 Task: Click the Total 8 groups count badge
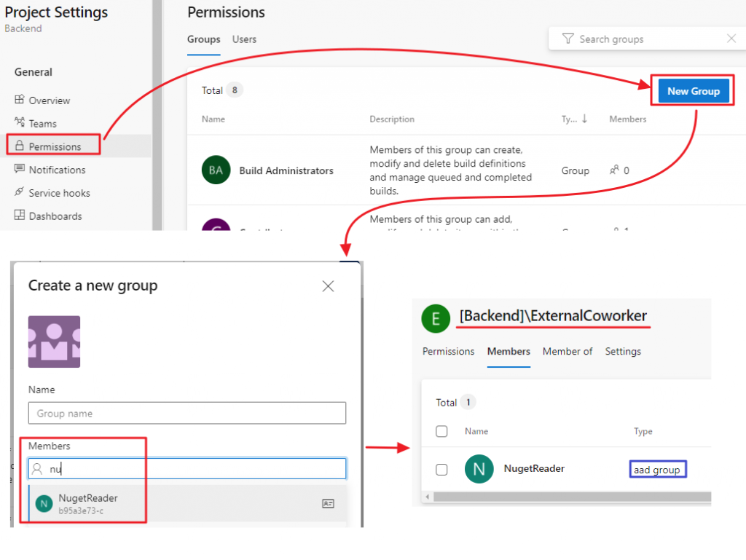click(x=235, y=90)
